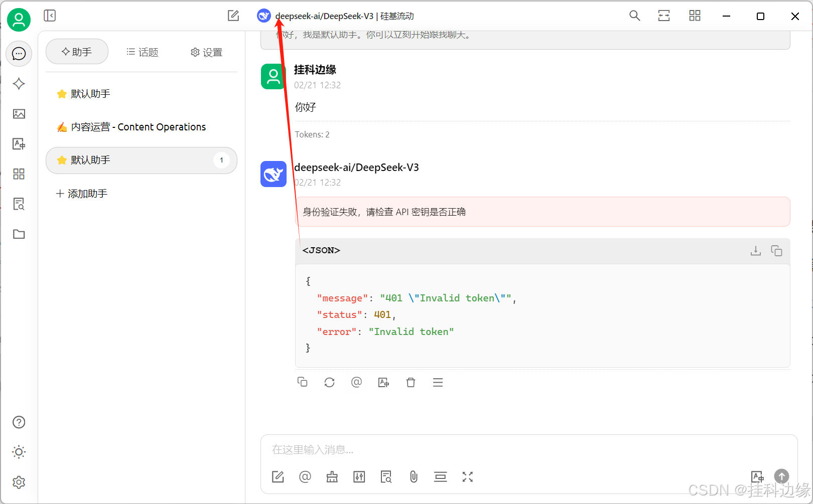
Task: Open the image painting section in the sidebar
Action: [x=19, y=114]
